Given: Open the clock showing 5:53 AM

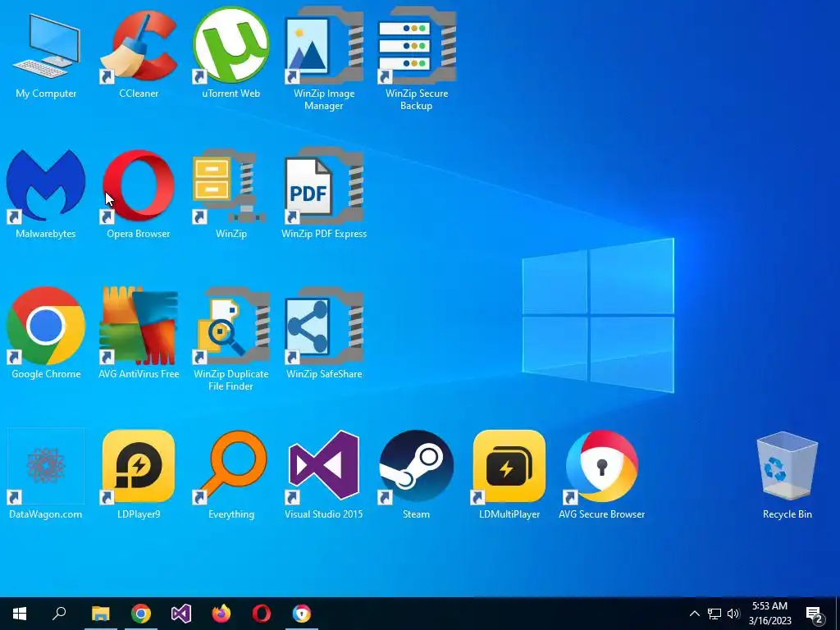Looking at the screenshot, I should (769, 614).
